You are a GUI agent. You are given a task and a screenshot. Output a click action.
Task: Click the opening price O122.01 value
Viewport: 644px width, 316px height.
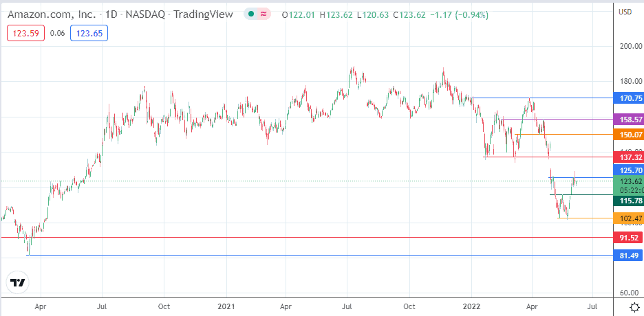(x=298, y=15)
